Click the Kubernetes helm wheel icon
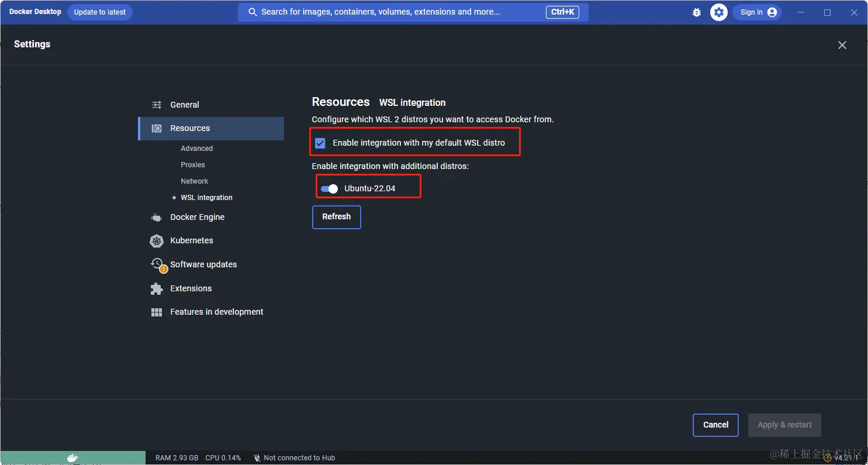The height and width of the screenshot is (465, 868). click(157, 240)
